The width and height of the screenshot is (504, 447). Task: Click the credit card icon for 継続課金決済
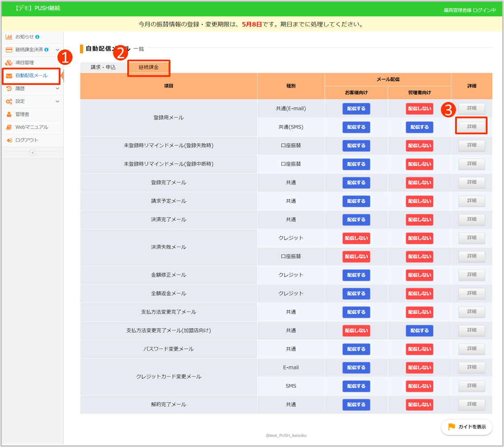point(9,49)
